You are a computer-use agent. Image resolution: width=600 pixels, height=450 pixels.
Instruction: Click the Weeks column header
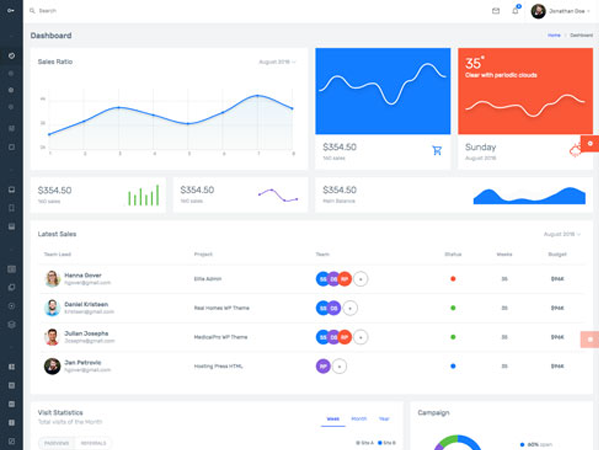[x=504, y=254]
